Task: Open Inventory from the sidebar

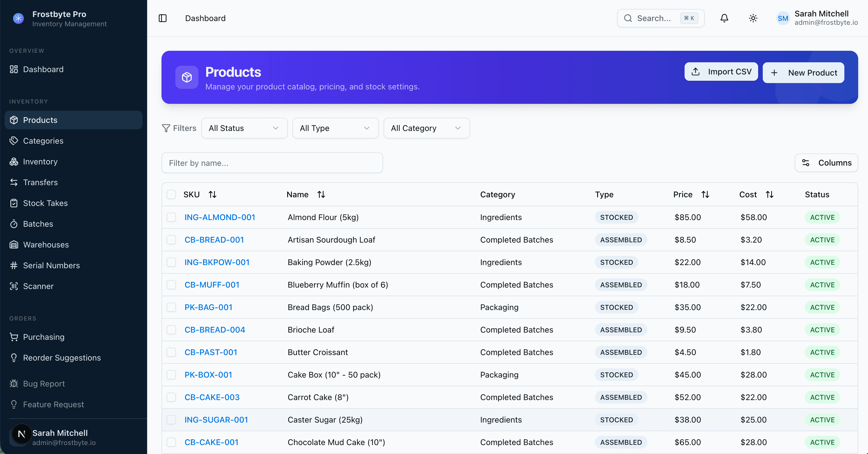Action: pos(40,162)
